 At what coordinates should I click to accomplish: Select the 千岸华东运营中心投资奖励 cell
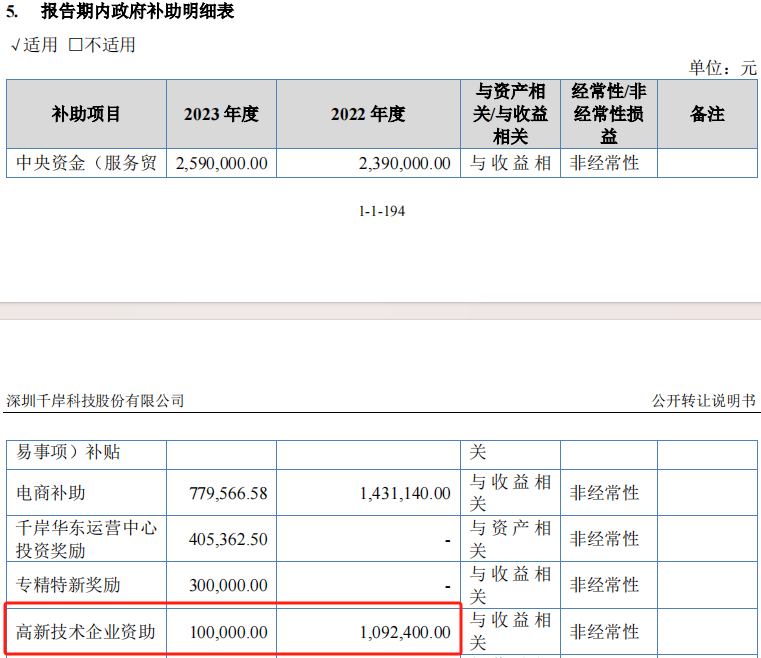(x=86, y=539)
